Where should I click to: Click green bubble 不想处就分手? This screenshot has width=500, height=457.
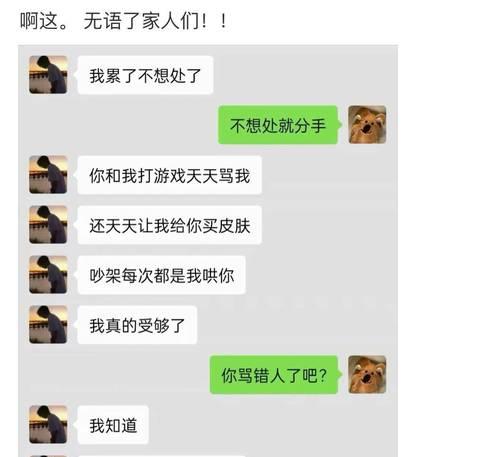(x=278, y=125)
